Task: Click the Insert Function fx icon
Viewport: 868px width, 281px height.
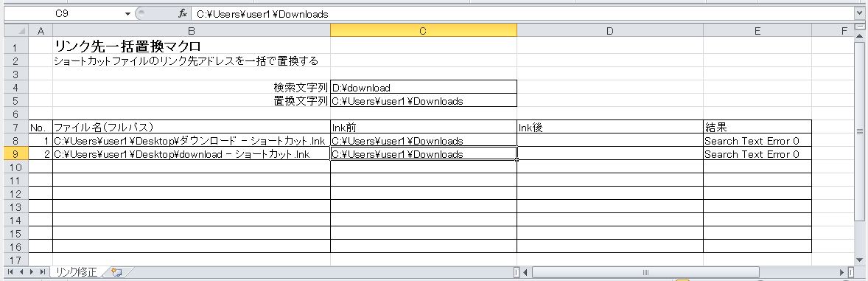Action: [183, 14]
